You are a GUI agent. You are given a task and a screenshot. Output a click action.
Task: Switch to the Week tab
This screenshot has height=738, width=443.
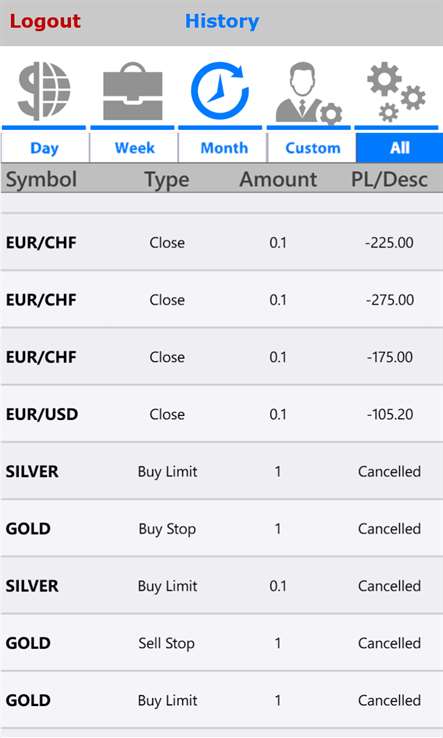point(134,148)
